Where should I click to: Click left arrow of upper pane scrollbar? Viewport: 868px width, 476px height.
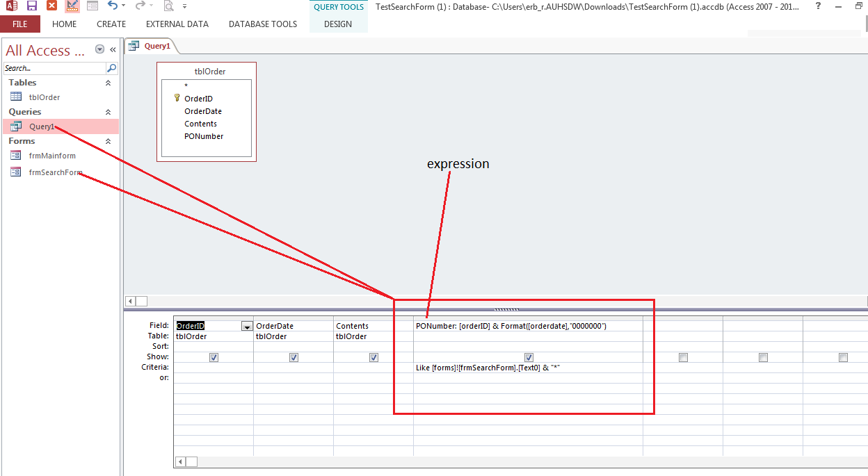tap(129, 301)
